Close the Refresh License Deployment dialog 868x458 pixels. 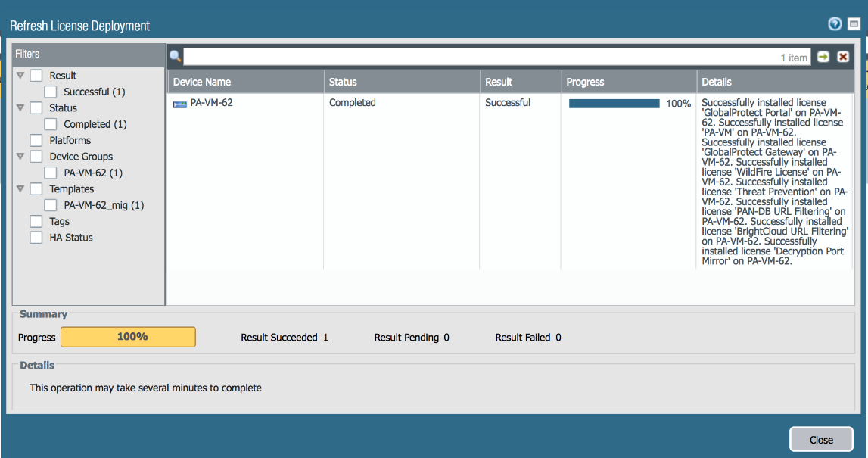(821, 440)
